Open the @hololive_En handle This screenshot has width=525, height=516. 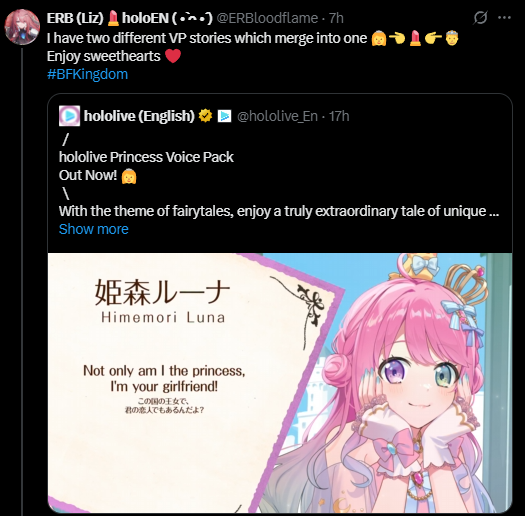point(277,116)
